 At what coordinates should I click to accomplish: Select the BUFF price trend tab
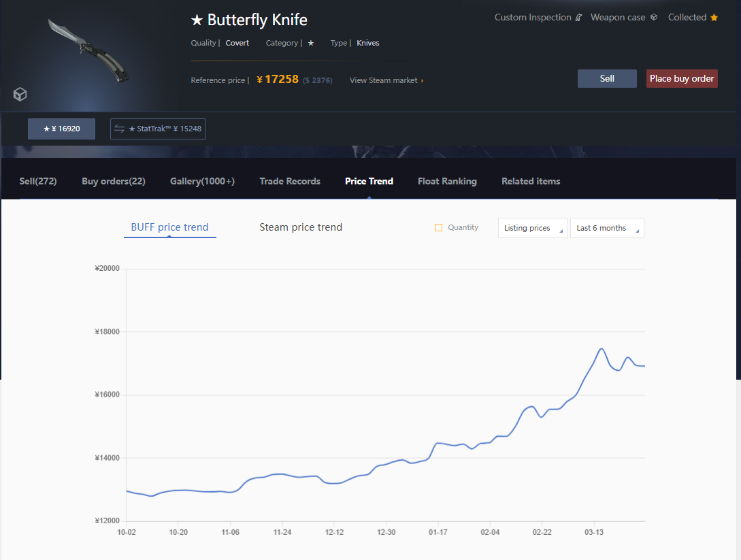point(169,227)
